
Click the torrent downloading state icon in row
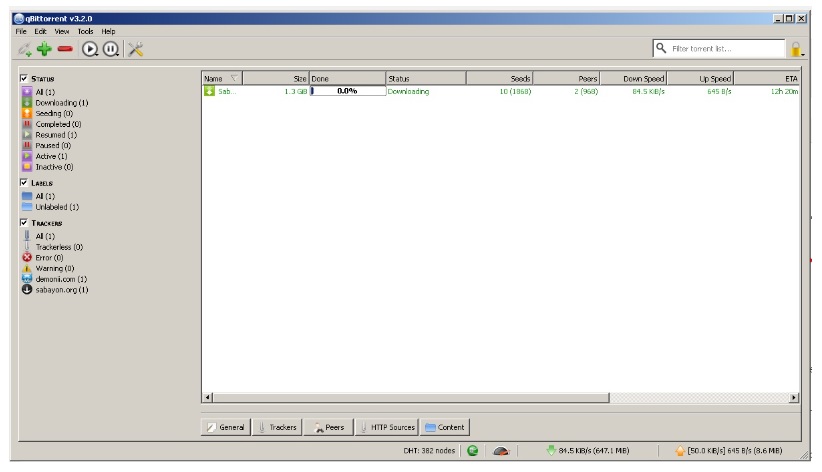coord(209,91)
